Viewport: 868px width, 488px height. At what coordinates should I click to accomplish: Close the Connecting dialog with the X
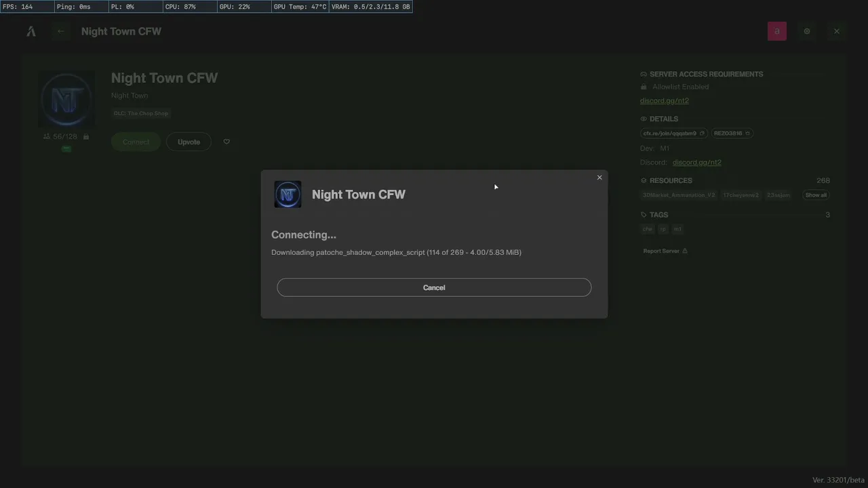click(x=599, y=178)
